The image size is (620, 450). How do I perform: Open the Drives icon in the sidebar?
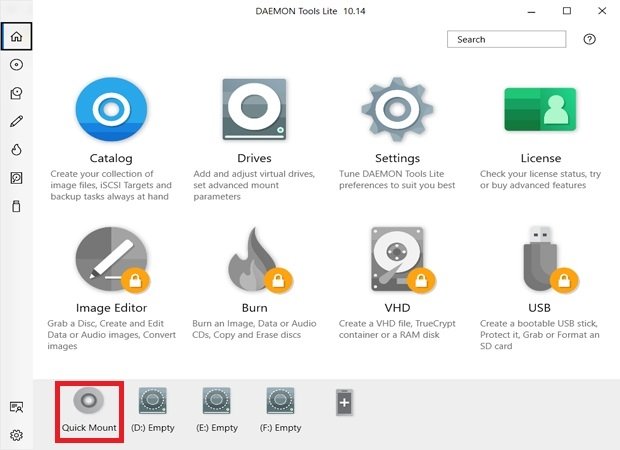tap(16, 93)
